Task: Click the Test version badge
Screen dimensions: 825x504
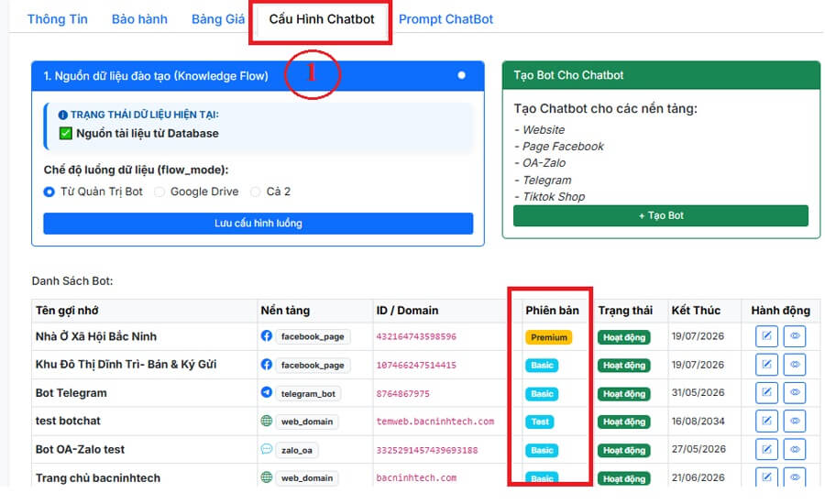Action: (x=540, y=422)
